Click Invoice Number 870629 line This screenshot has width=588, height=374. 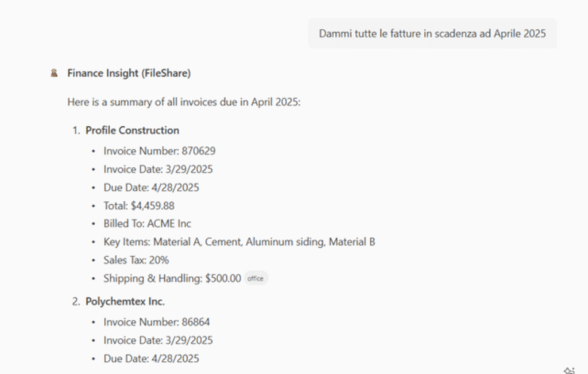click(x=159, y=151)
